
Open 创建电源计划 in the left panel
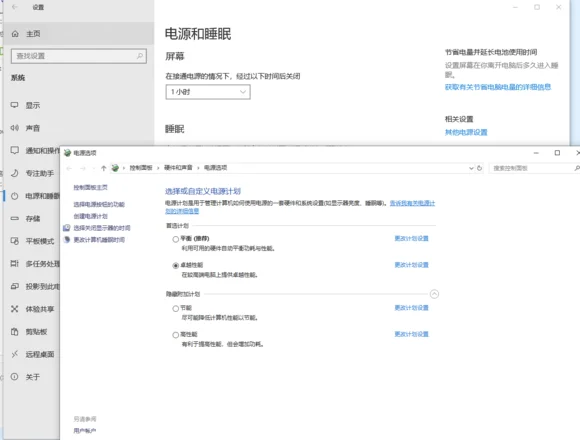coord(91,216)
